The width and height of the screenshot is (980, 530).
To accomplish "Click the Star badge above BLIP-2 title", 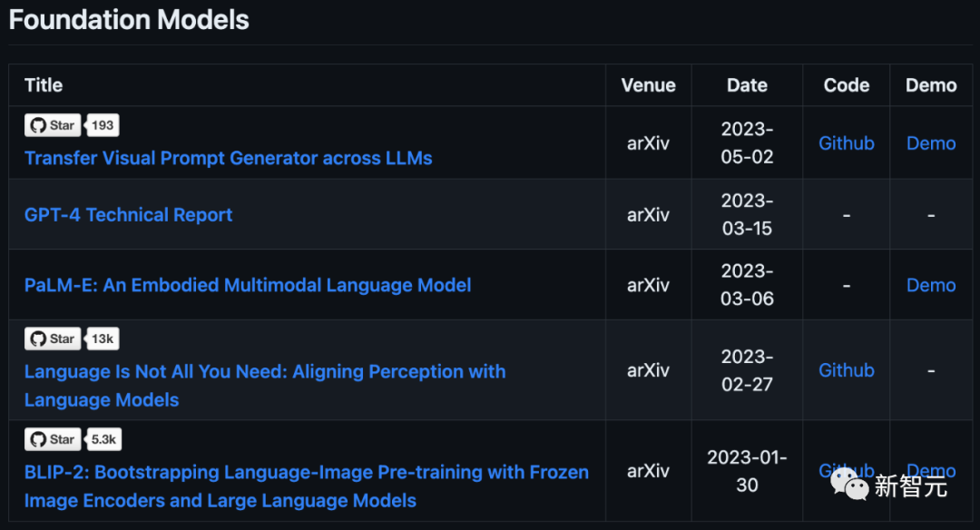I will (53, 439).
